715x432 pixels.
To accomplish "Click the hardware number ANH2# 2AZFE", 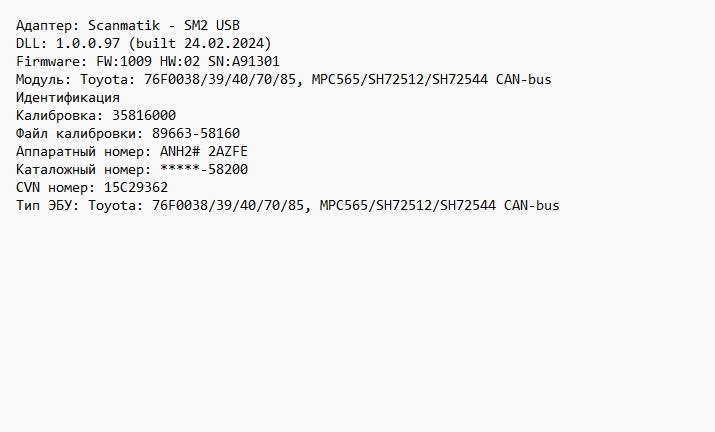I will 204,151.
